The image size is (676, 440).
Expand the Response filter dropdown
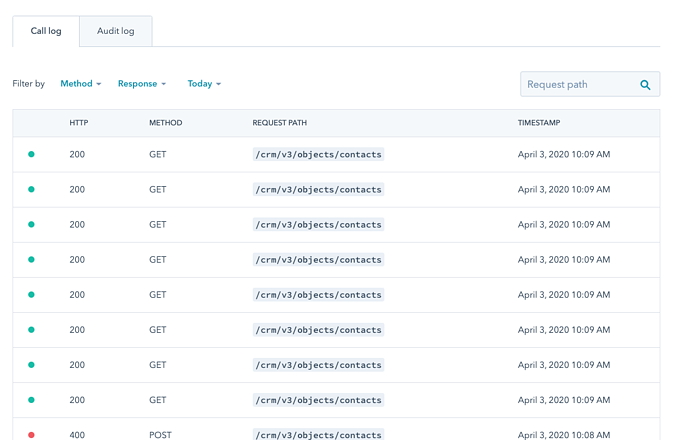(x=142, y=84)
